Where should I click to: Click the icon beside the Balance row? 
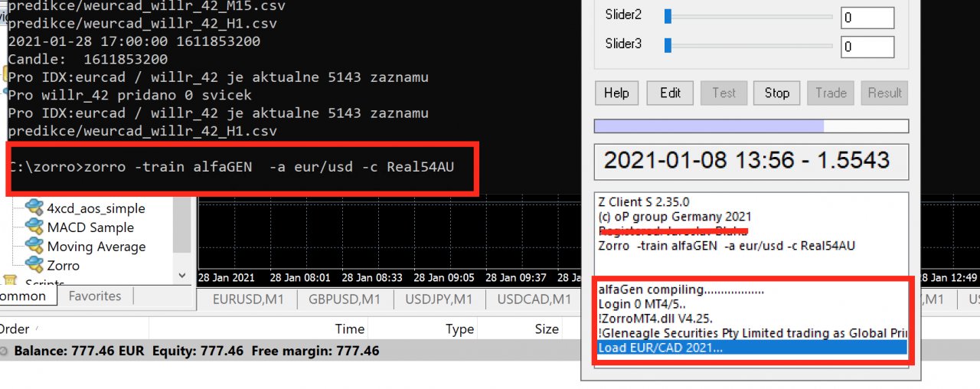coord(5,351)
